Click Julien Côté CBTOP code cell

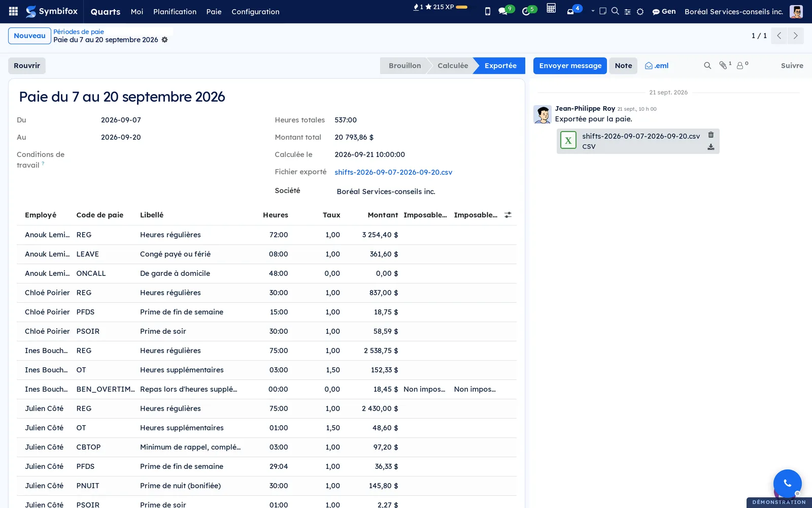click(x=88, y=447)
